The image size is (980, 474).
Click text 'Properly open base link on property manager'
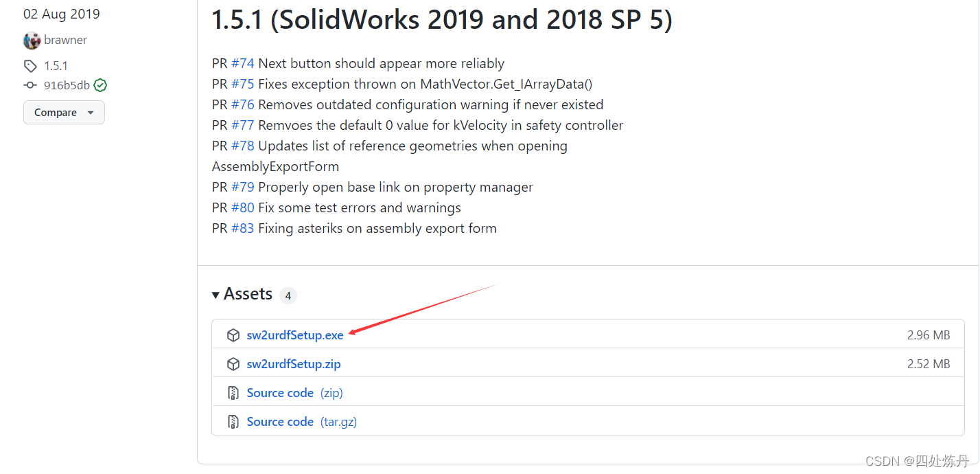[396, 187]
